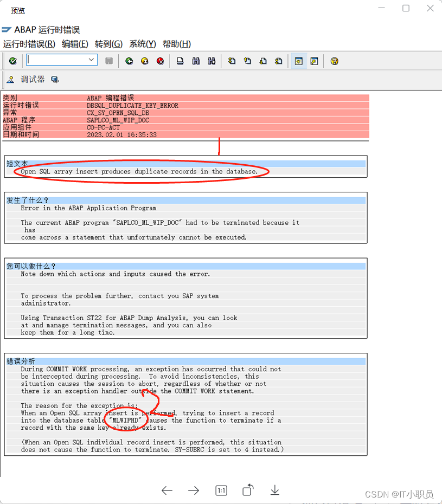Click the 'Using Transaction ST22' text line
The image size is (442, 504).
[129, 318]
